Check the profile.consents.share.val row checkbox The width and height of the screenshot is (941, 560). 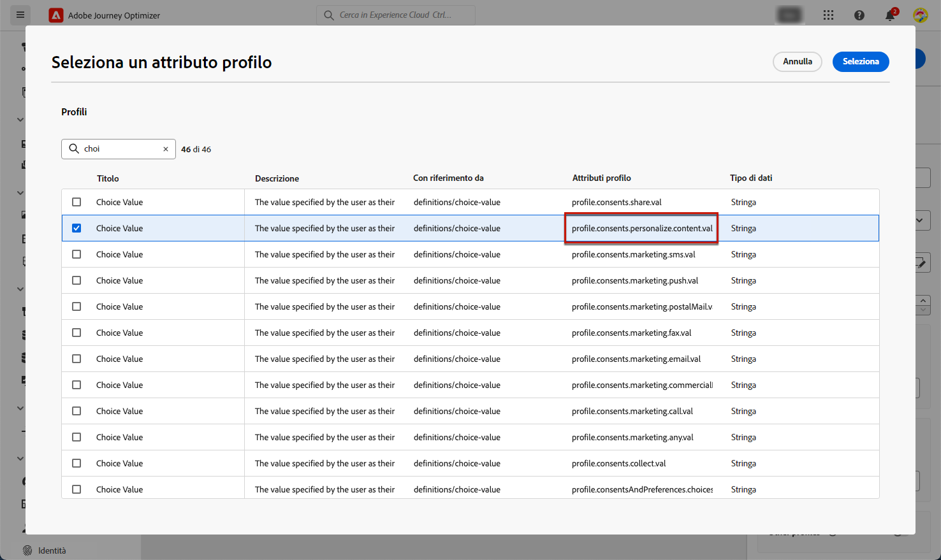point(77,202)
